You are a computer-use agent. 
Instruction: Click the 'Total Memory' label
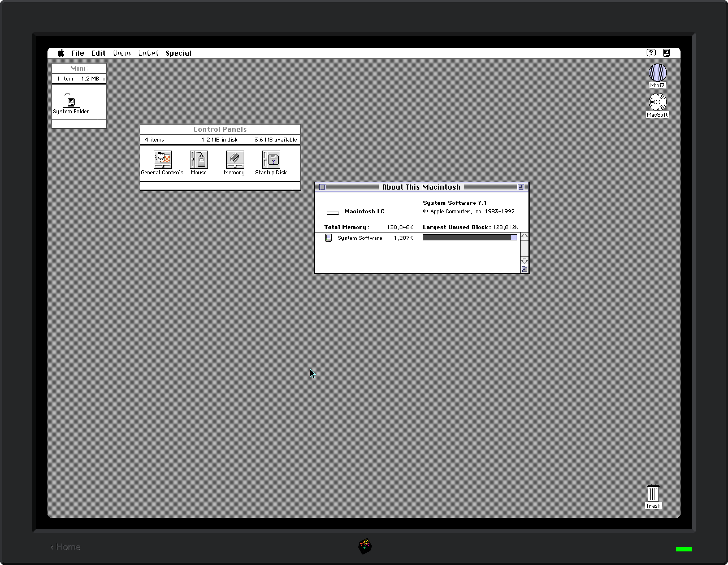tap(347, 227)
